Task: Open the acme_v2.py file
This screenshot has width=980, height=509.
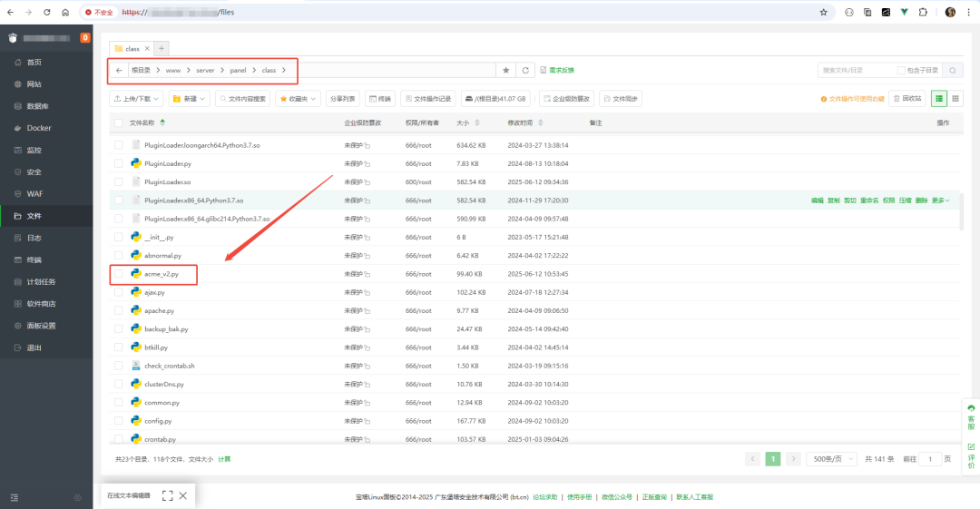Action: pyautogui.click(x=162, y=274)
